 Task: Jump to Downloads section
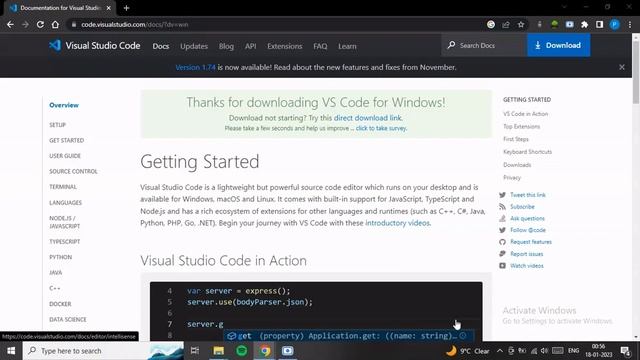point(517,165)
